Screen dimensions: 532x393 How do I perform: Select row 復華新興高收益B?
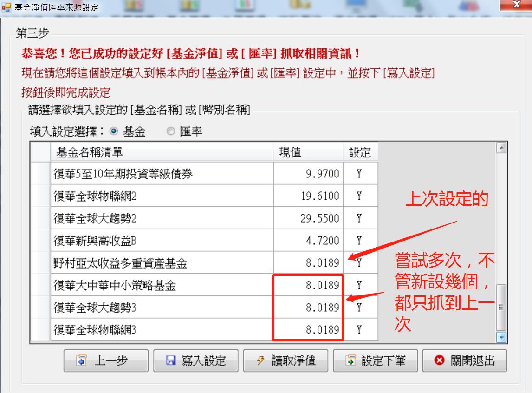tap(204, 241)
